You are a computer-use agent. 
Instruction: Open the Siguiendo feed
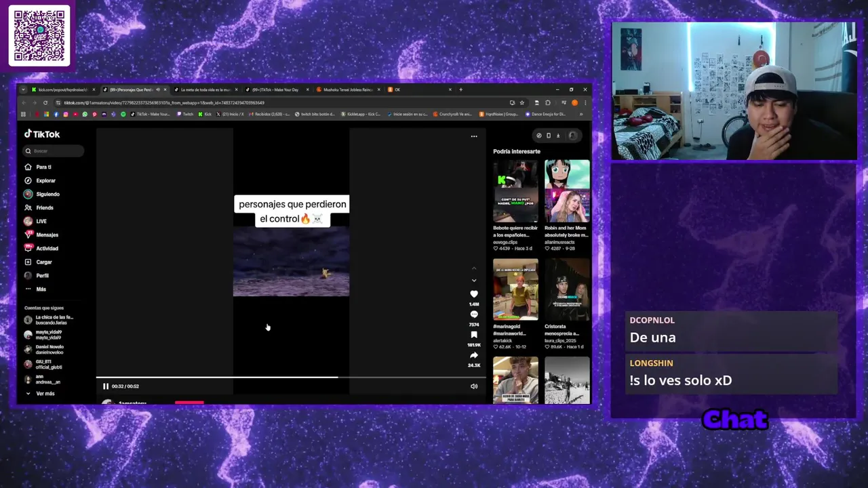click(x=42, y=194)
